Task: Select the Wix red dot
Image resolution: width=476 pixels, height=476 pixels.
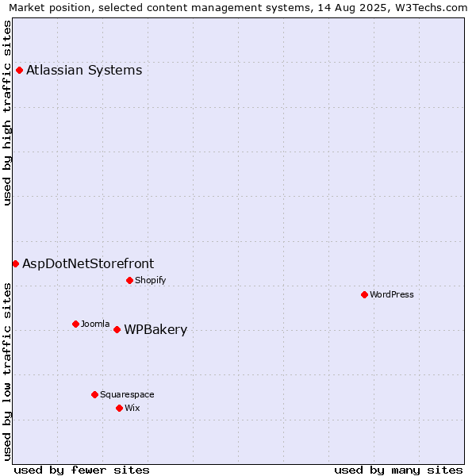Action: pos(119,409)
